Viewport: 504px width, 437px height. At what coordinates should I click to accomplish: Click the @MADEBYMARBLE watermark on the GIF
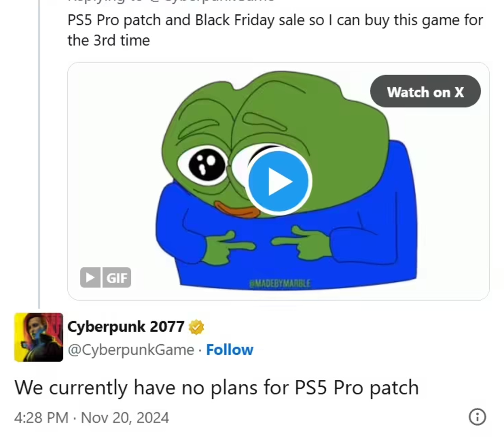coord(280,283)
